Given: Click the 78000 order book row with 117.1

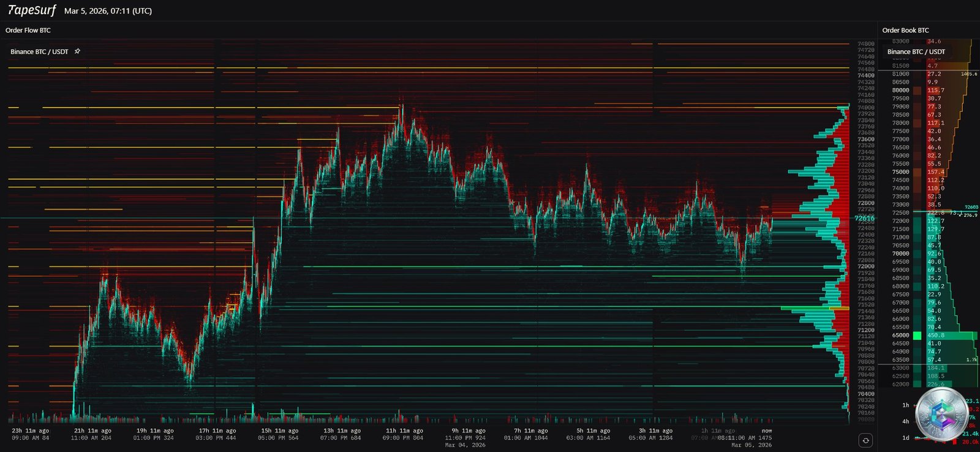Looking at the screenshot, I should point(929,122).
